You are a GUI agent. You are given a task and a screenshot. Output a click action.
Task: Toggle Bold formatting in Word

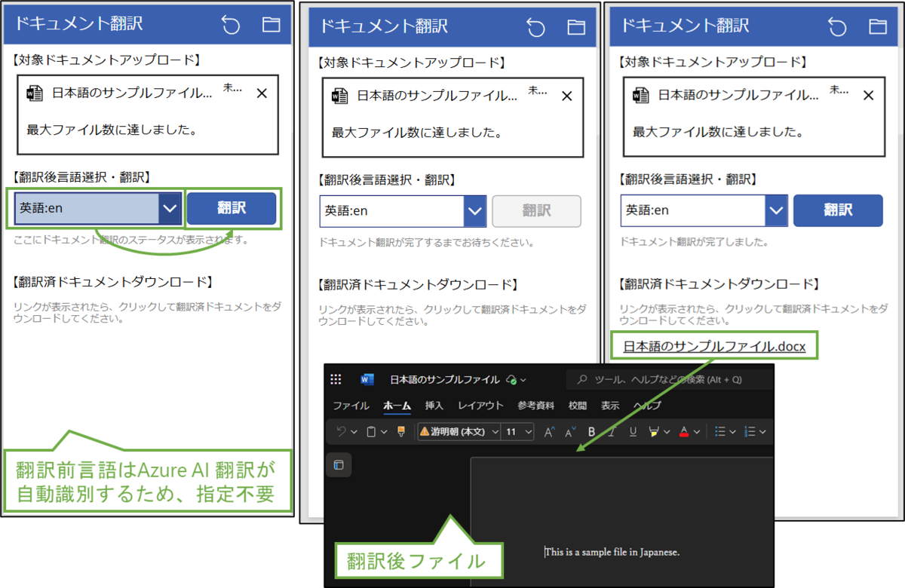(592, 432)
